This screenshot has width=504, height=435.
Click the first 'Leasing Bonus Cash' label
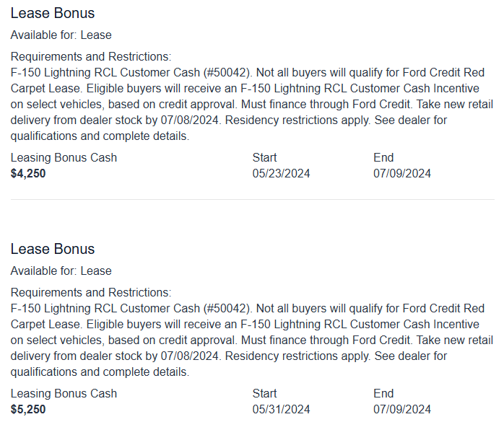click(64, 158)
